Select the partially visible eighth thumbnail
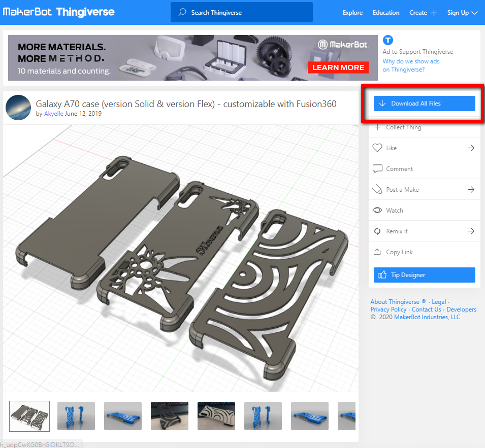This screenshot has height=448, width=485. coord(347,416)
